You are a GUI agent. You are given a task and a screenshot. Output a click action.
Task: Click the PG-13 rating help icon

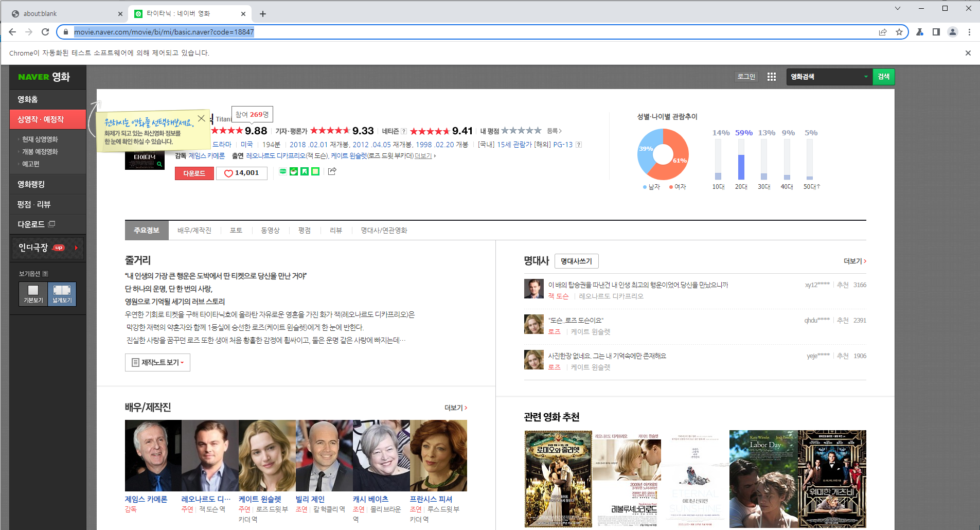[x=579, y=145]
